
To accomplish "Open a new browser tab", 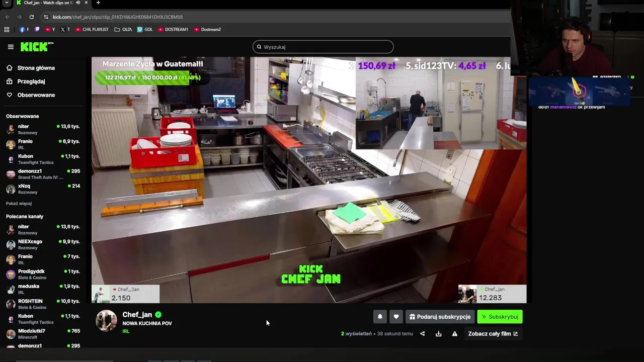I will [x=98, y=3].
